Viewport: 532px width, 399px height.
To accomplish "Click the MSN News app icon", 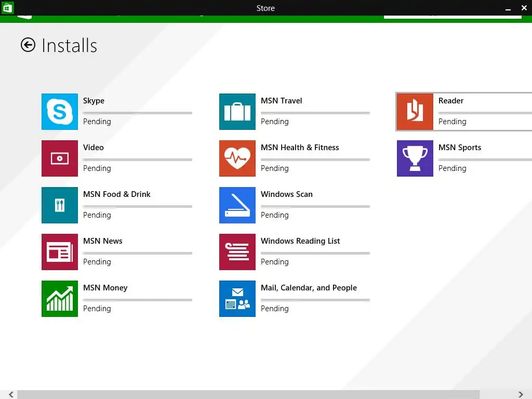I will point(60,252).
